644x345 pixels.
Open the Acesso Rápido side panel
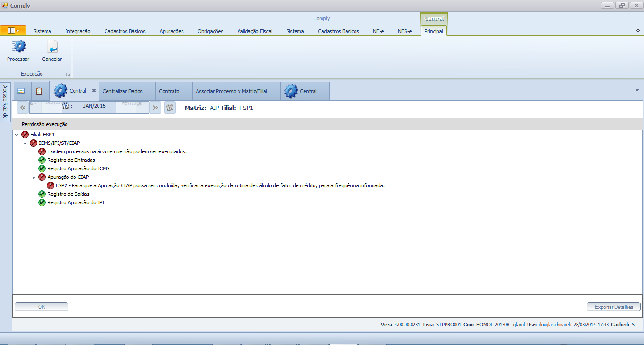tap(5, 102)
